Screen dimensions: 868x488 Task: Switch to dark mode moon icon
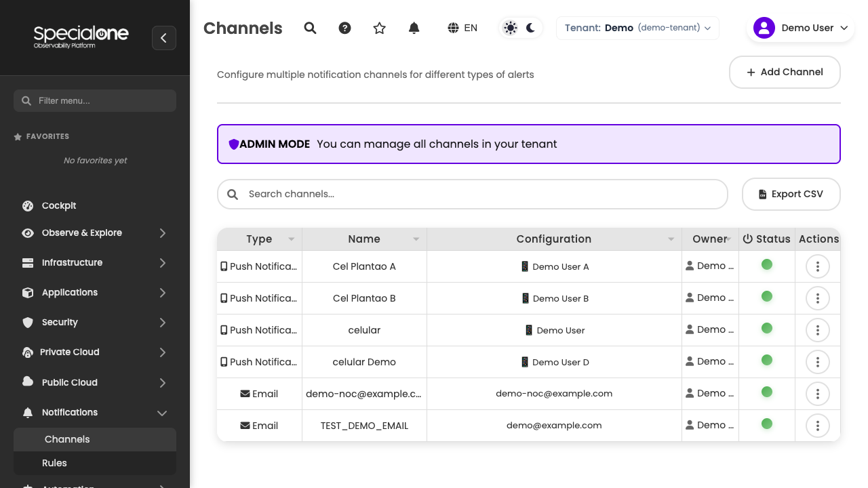530,28
